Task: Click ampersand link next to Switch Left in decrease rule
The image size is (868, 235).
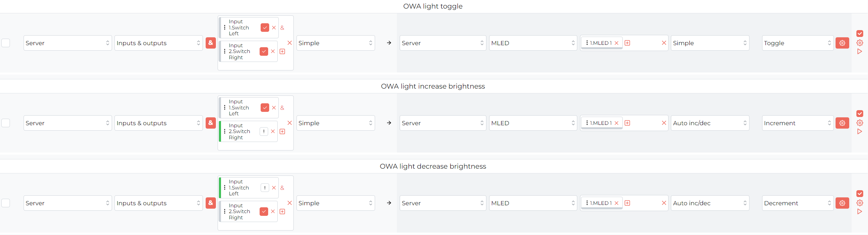Action: [x=282, y=188]
